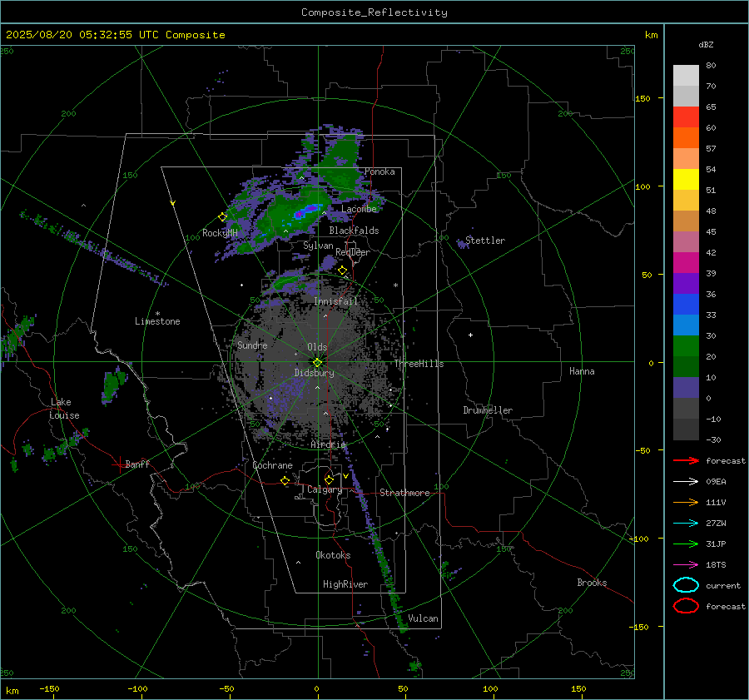This screenshot has height=700, width=749.
Task: Click the red swatch below 65 dBZ
Action: (x=686, y=117)
